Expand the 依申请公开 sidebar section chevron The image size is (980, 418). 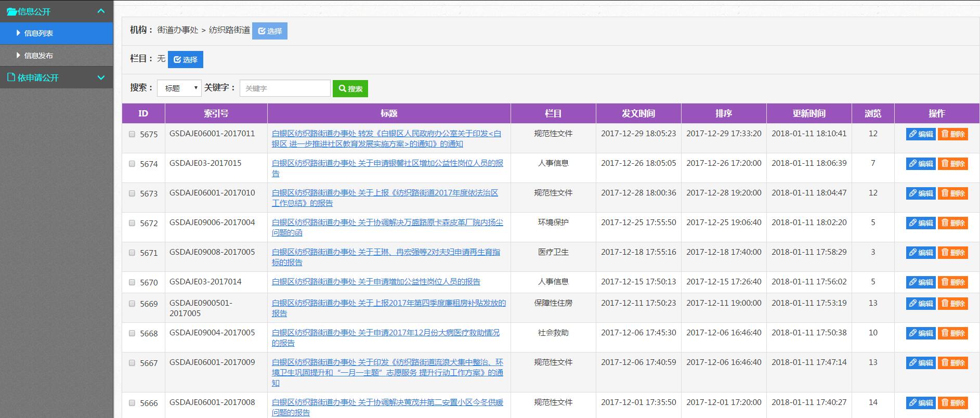point(101,77)
